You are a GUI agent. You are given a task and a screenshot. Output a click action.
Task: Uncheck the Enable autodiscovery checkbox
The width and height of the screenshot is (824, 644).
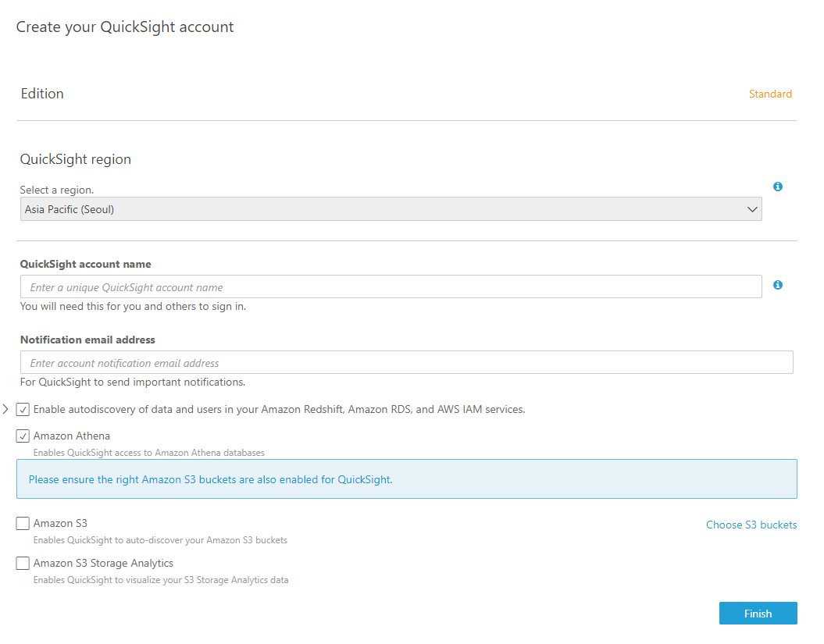coord(23,410)
